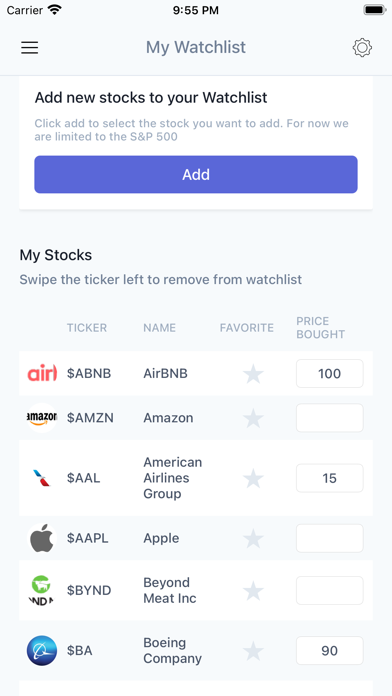Edit AirBNB price bought field showing 100
The height and width of the screenshot is (696, 392).
tap(329, 373)
